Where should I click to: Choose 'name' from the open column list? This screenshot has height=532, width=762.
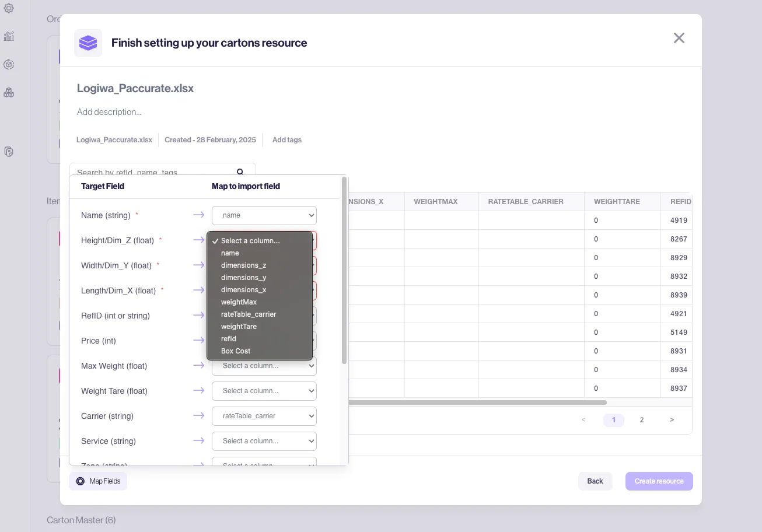coord(260,253)
